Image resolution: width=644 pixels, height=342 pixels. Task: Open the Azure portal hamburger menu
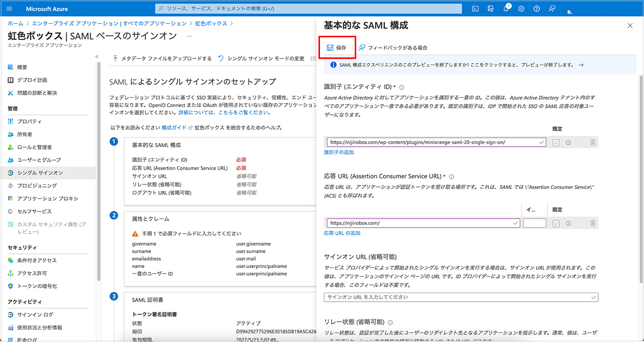pyautogui.click(x=10, y=9)
